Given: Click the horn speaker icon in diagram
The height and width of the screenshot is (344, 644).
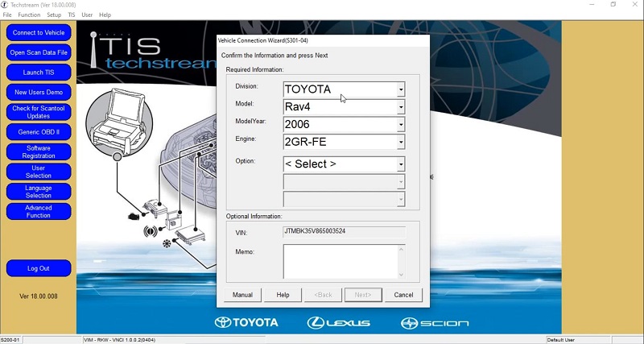Looking at the screenshot, I should tap(151, 231).
